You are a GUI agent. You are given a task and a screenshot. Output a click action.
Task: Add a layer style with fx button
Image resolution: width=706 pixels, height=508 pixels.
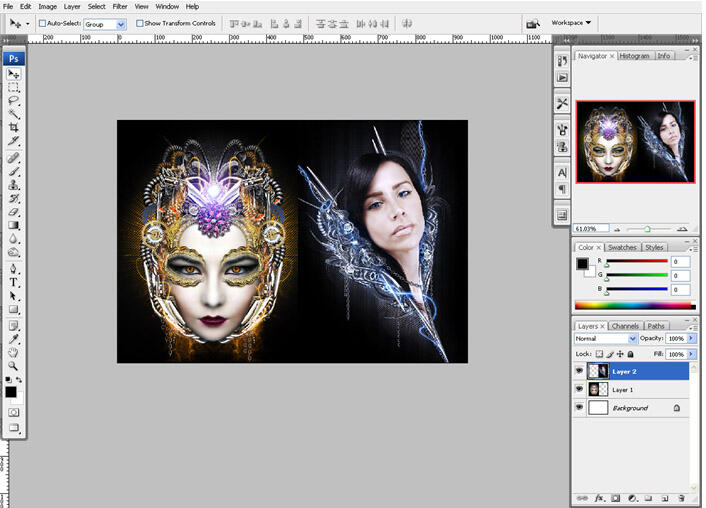click(599, 498)
